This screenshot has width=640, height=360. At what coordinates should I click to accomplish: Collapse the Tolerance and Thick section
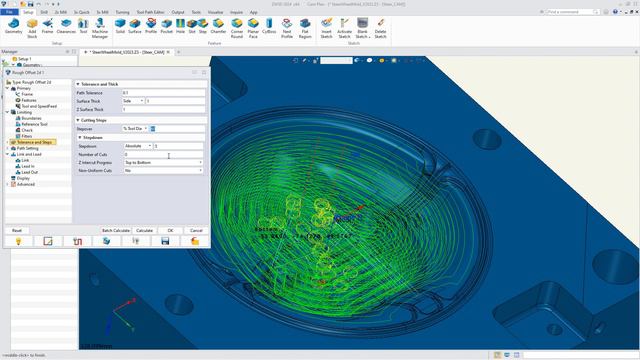[x=78, y=84]
